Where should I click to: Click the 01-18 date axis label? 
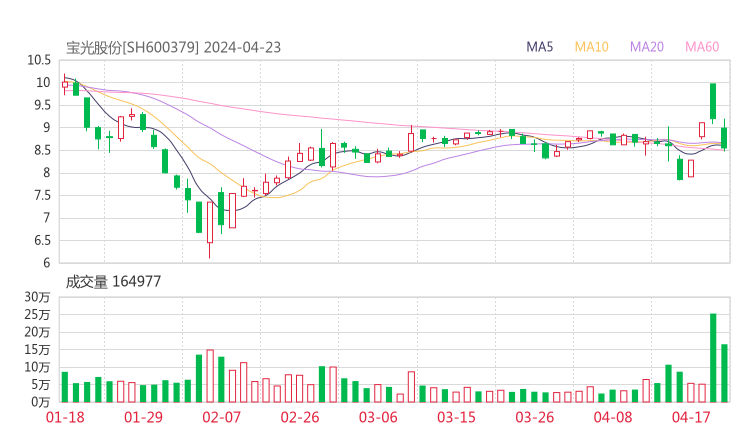click(x=65, y=417)
